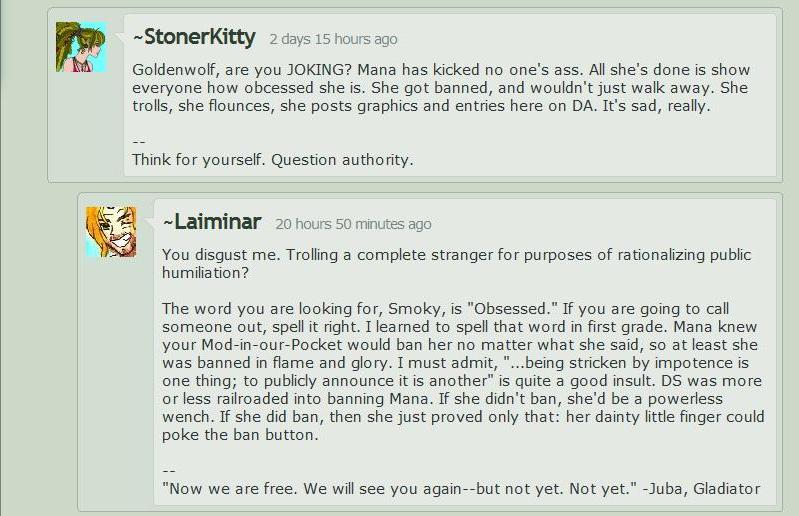Click the "--" separator above StonerKitty's signature
Image resolution: width=799 pixels, height=516 pixels.
click(x=139, y=142)
